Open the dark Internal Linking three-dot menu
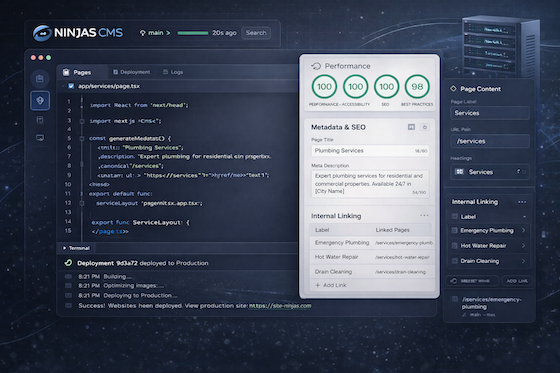The height and width of the screenshot is (373, 560). [522, 202]
